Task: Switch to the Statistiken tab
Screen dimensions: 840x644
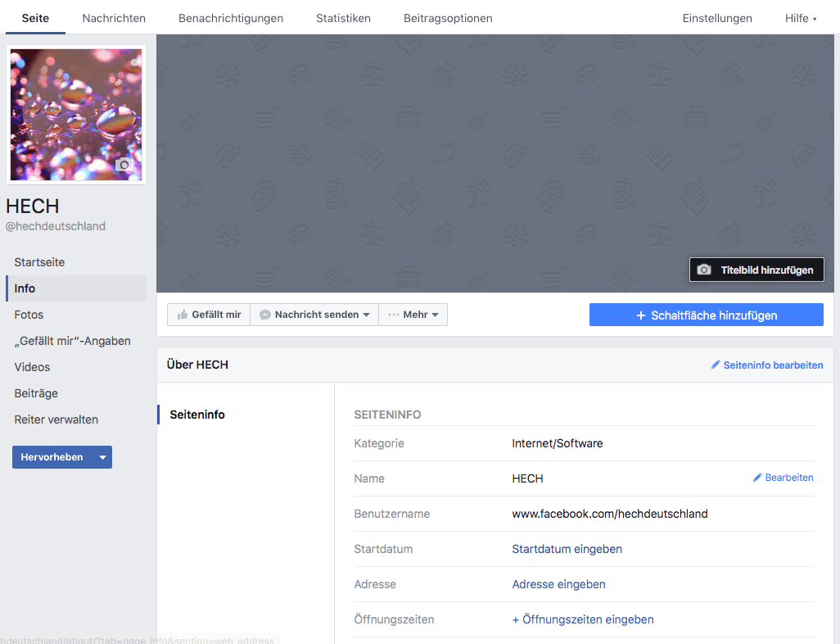Action: click(x=343, y=17)
